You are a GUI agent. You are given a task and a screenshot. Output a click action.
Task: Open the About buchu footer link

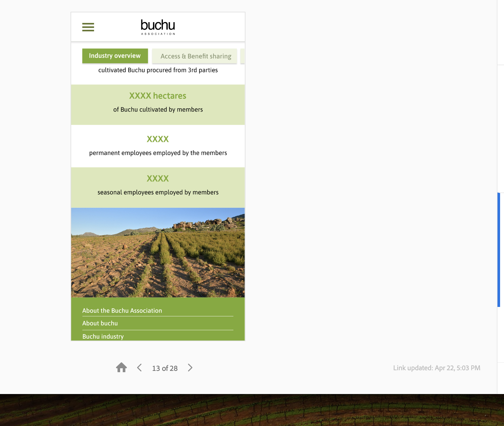point(100,323)
